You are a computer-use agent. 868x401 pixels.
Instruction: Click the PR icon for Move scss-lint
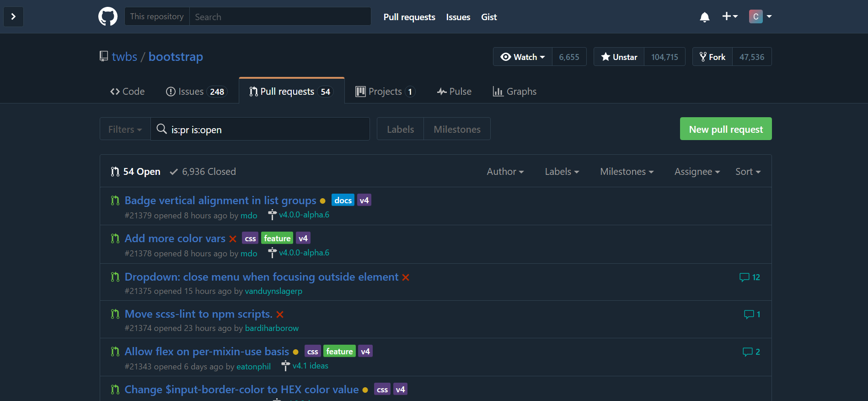(x=115, y=314)
